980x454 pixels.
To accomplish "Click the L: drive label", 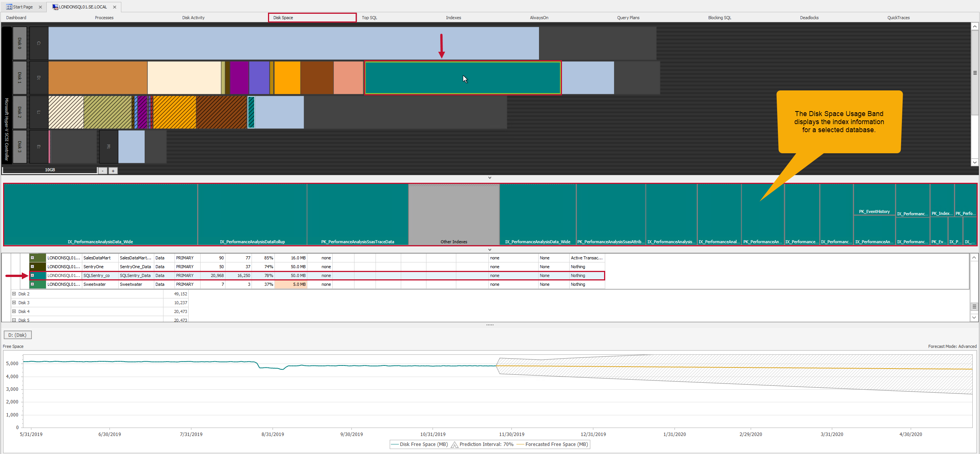I will click(x=39, y=112).
